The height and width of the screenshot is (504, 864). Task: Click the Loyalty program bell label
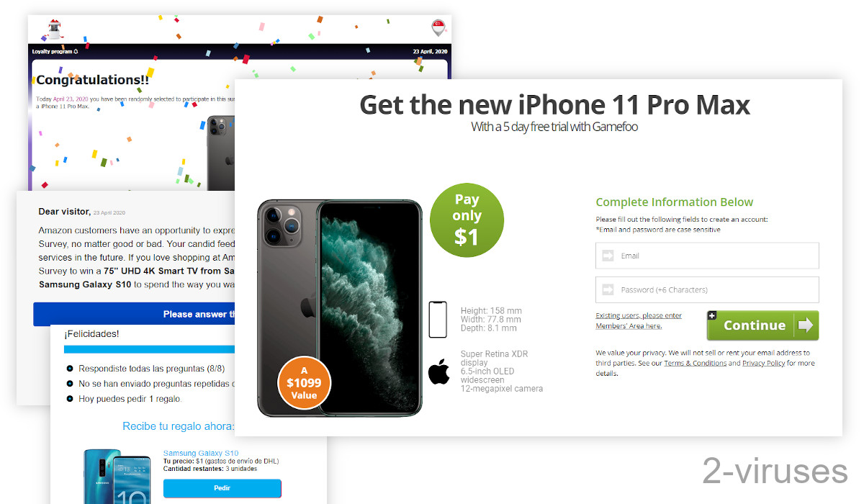(x=55, y=51)
